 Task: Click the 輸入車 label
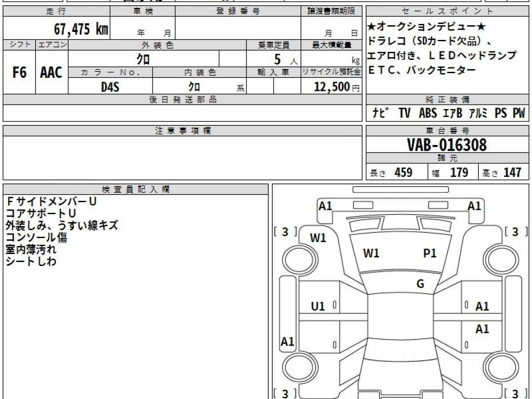274,72
